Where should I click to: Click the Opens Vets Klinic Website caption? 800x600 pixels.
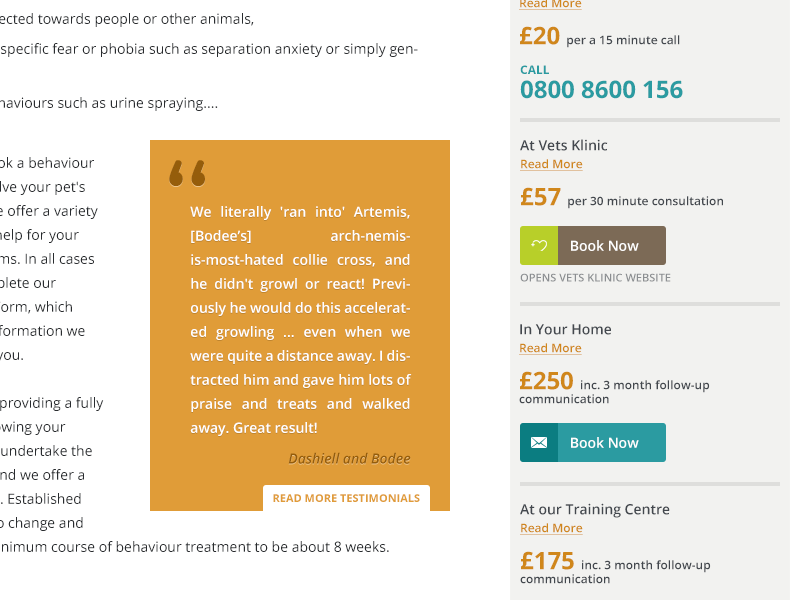(x=595, y=278)
